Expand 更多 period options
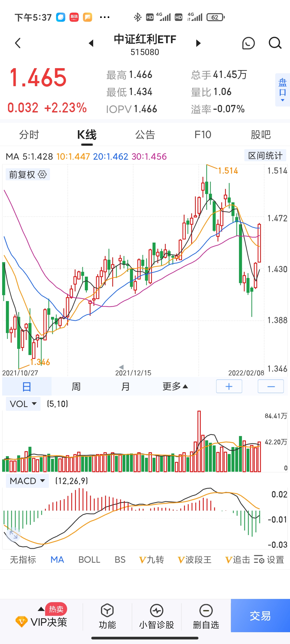Image resolution: width=290 pixels, height=644 pixels. pyautogui.click(x=175, y=386)
